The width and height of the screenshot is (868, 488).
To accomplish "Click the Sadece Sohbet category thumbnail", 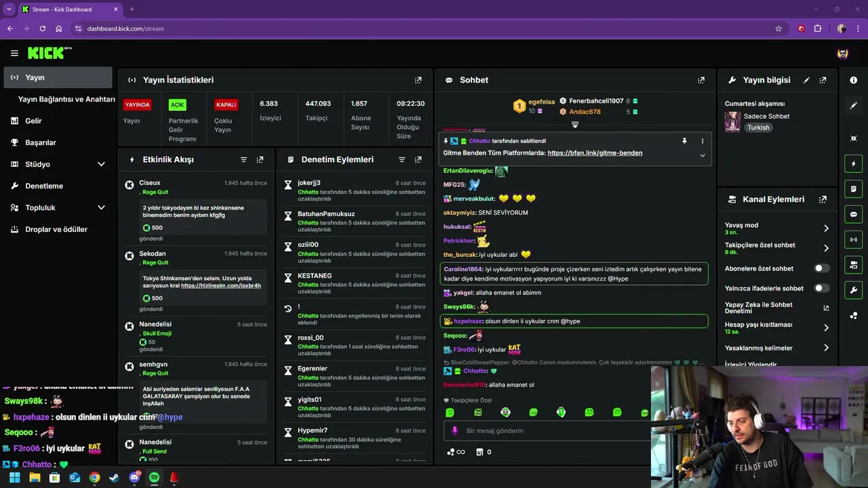I will 732,121.
